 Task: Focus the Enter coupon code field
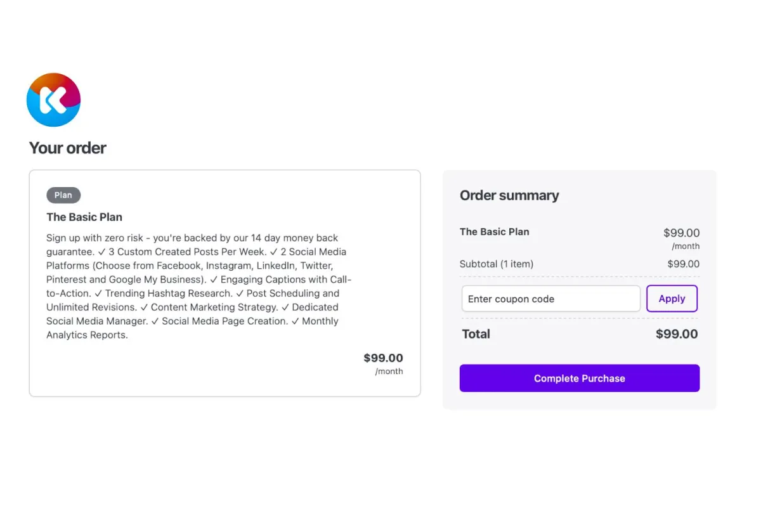pyautogui.click(x=551, y=299)
